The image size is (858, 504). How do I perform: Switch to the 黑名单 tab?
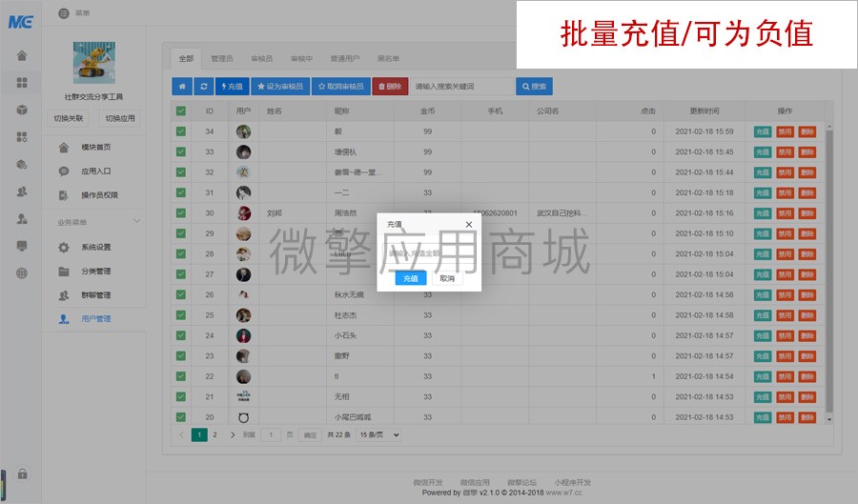(388, 58)
